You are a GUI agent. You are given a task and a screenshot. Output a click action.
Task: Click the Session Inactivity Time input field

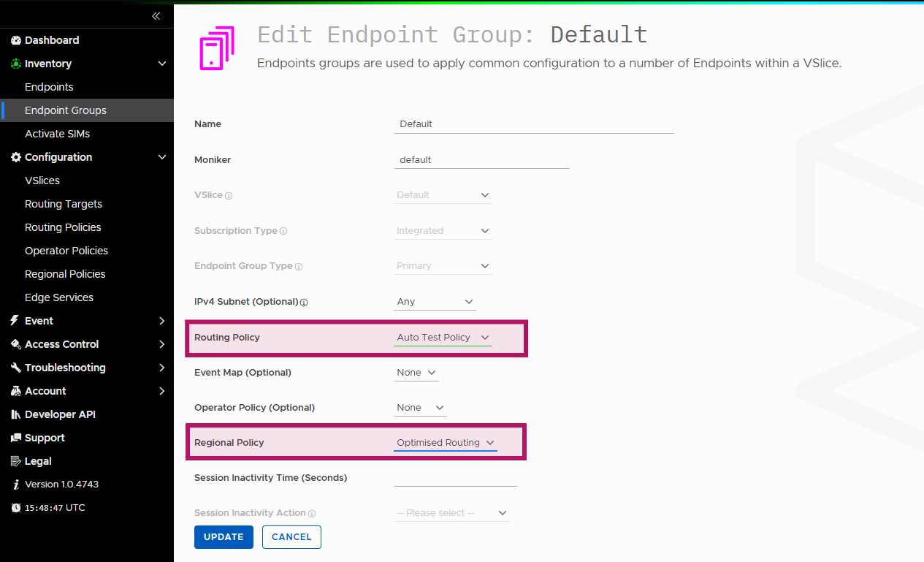[456, 478]
